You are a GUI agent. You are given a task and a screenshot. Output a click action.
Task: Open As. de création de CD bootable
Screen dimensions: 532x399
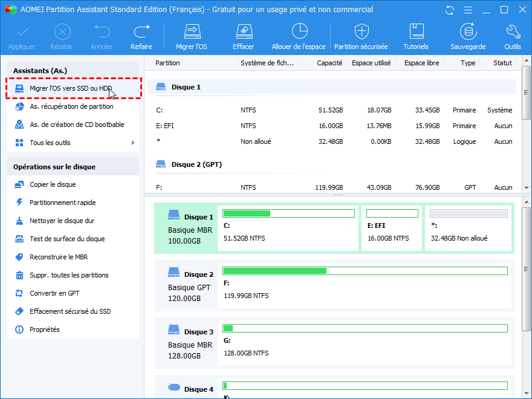point(77,125)
